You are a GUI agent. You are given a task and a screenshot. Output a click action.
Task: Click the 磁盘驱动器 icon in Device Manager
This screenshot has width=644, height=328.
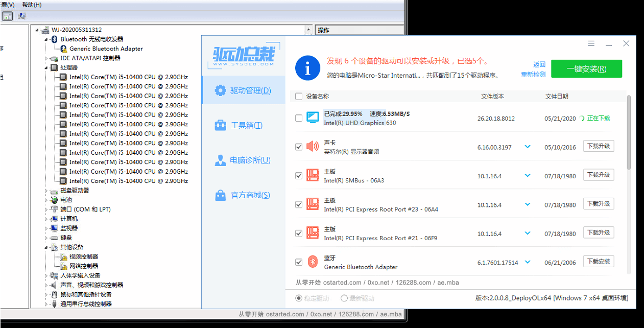tap(54, 191)
